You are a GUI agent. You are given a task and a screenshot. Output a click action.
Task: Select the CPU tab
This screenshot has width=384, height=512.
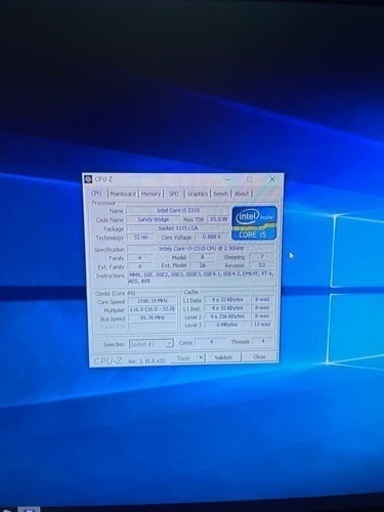coord(96,193)
